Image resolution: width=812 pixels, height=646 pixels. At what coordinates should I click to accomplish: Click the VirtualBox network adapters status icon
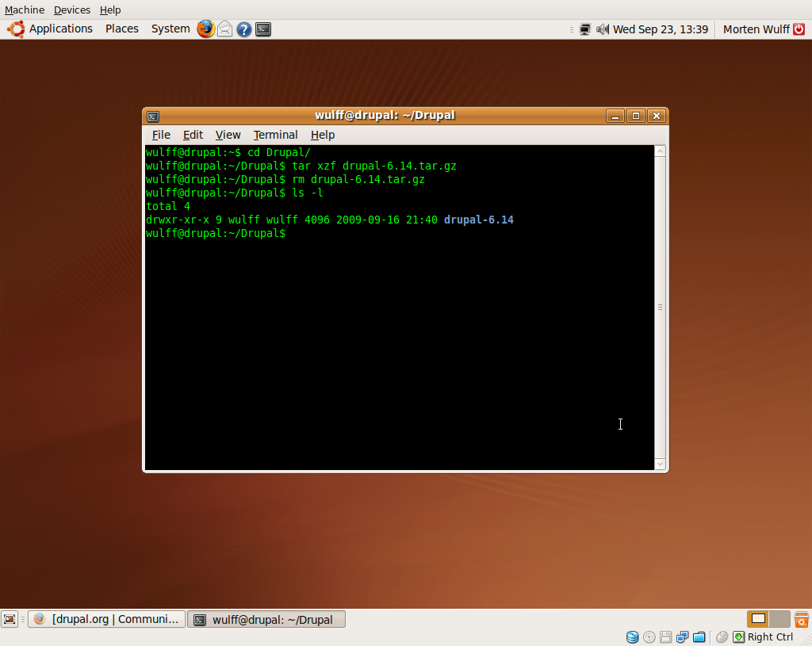click(x=683, y=637)
